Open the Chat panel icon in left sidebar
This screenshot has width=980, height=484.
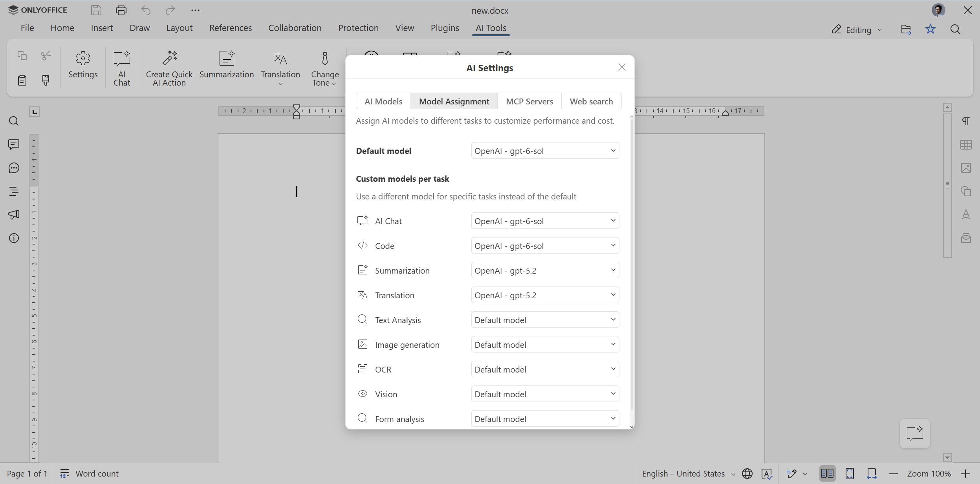[14, 168]
